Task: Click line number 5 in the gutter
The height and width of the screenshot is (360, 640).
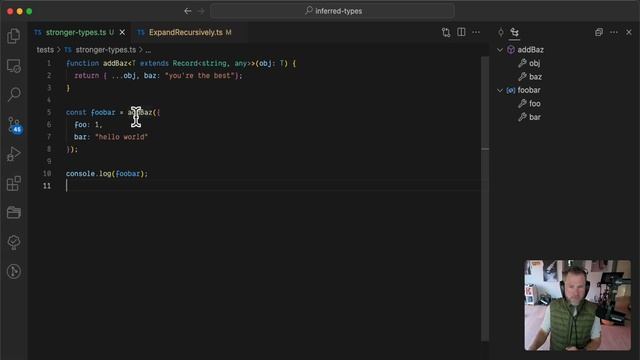Action: pos(49,112)
